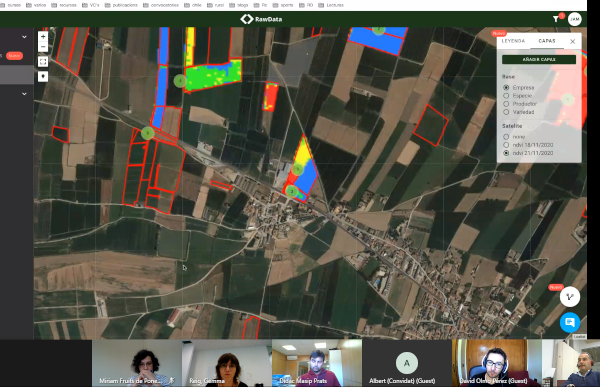Click the highlighted gray row in left sidebar
The width and height of the screenshot is (600, 387).
coord(17,74)
